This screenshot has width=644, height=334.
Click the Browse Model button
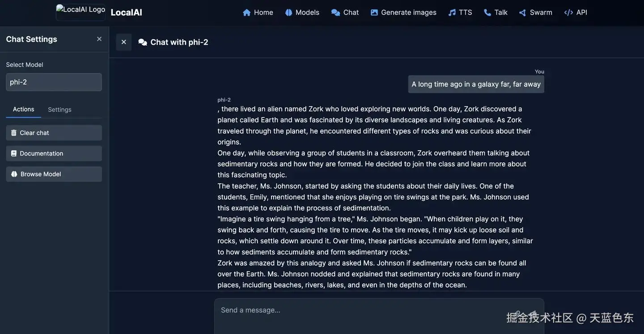point(54,174)
